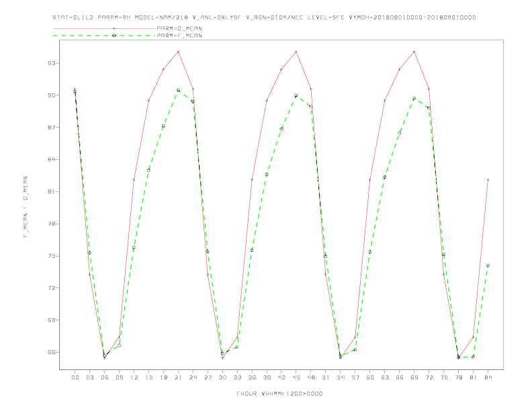This screenshot has height=411, width=532.
Task: Click y-axis tick label 72
Action: point(52,288)
